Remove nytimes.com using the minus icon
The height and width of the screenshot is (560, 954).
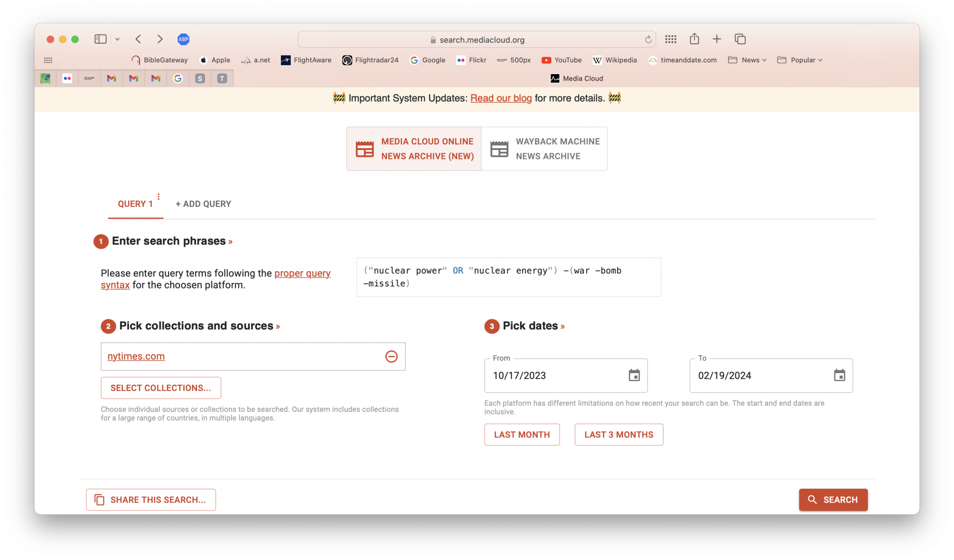click(391, 356)
